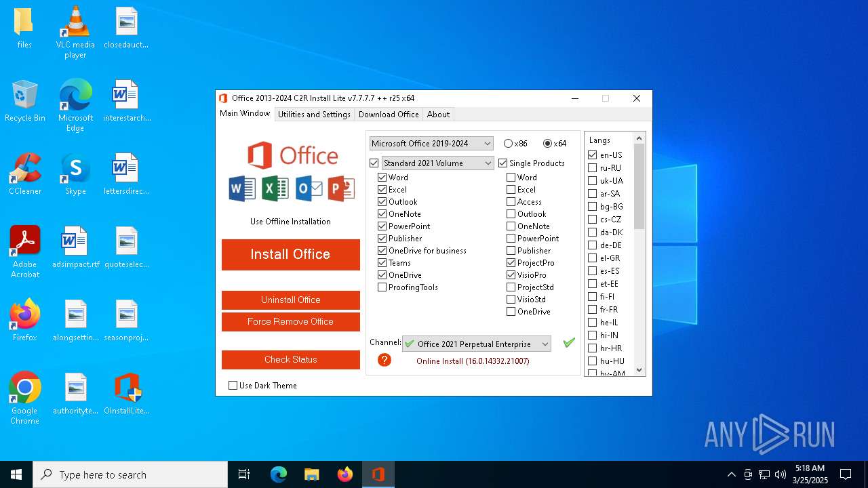Open Channel dropdown Office 2021 Perpetual Enterprise

click(x=476, y=344)
